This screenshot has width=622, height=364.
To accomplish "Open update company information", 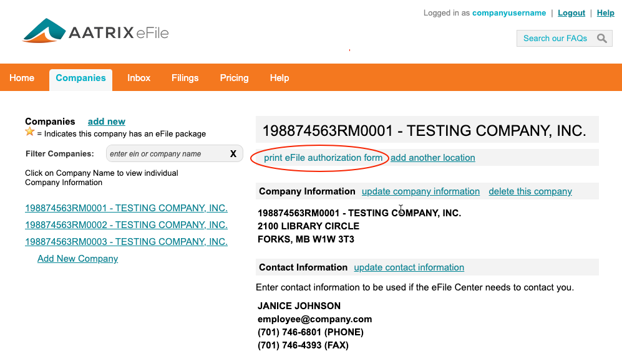I will tap(420, 191).
